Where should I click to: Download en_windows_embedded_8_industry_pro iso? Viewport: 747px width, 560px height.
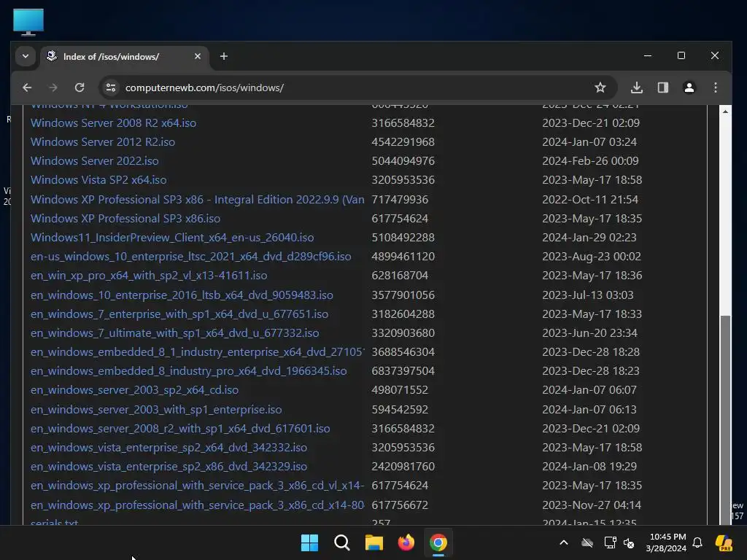coord(189,371)
